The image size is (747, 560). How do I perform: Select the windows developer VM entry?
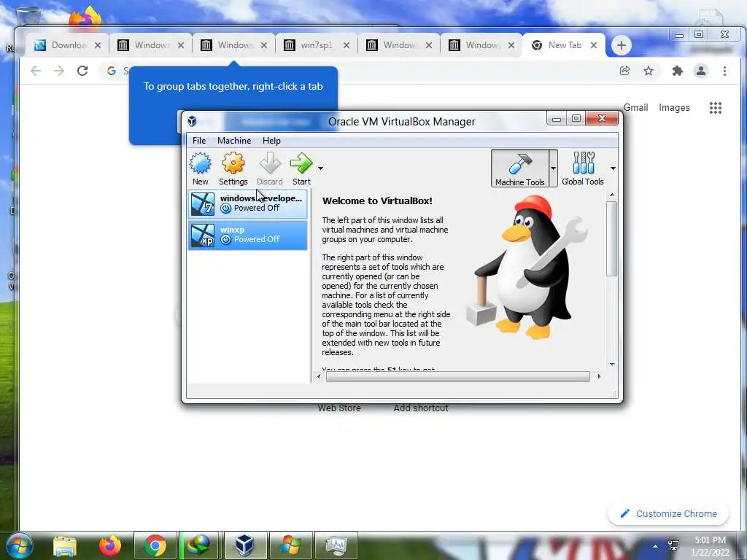click(x=248, y=203)
